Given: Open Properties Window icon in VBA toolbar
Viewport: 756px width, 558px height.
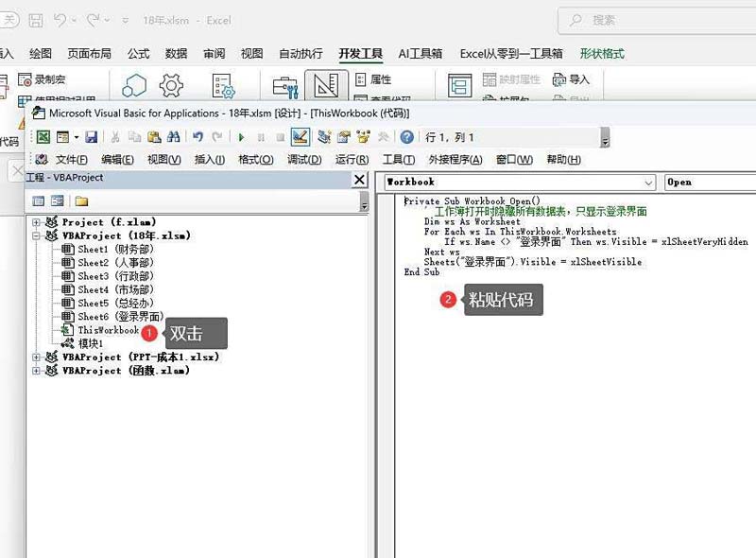Looking at the screenshot, I should pos(344,137).
